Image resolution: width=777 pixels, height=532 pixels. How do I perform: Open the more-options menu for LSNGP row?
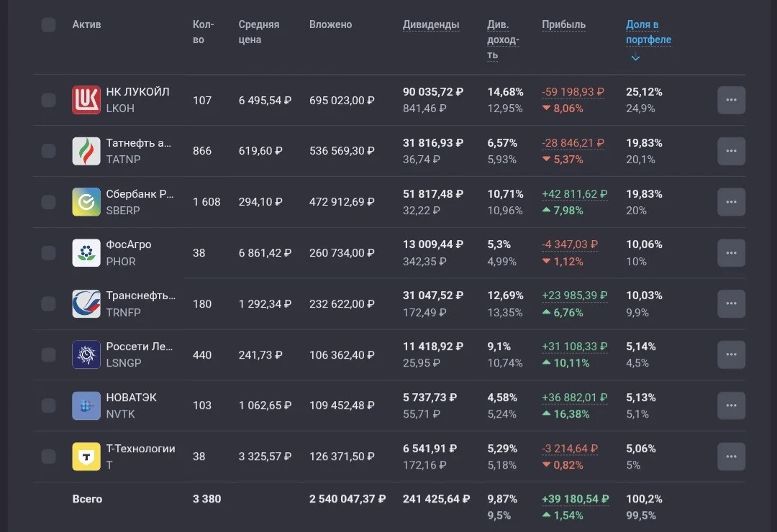click(x=732, y=354)
